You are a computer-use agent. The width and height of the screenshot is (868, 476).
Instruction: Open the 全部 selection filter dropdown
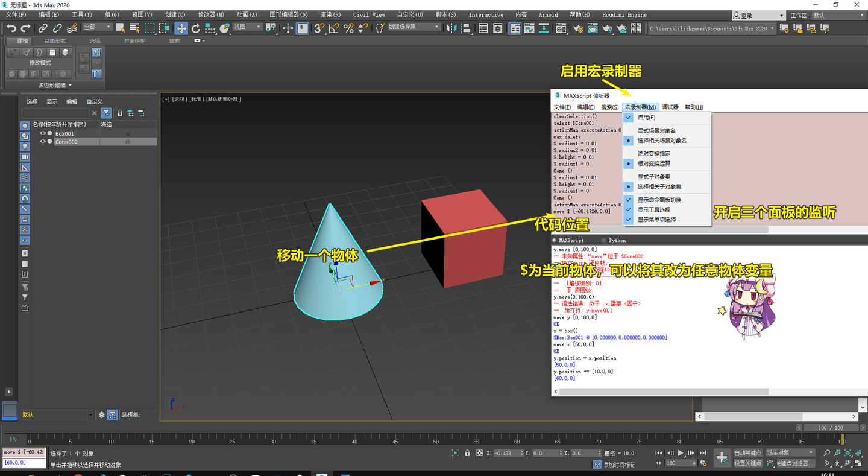point(96,27)
